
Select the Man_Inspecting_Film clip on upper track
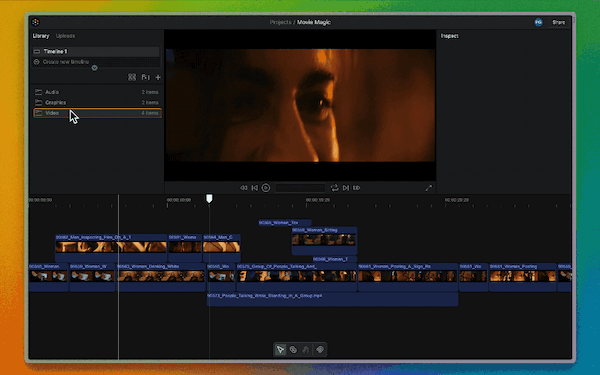click(111, 248)
